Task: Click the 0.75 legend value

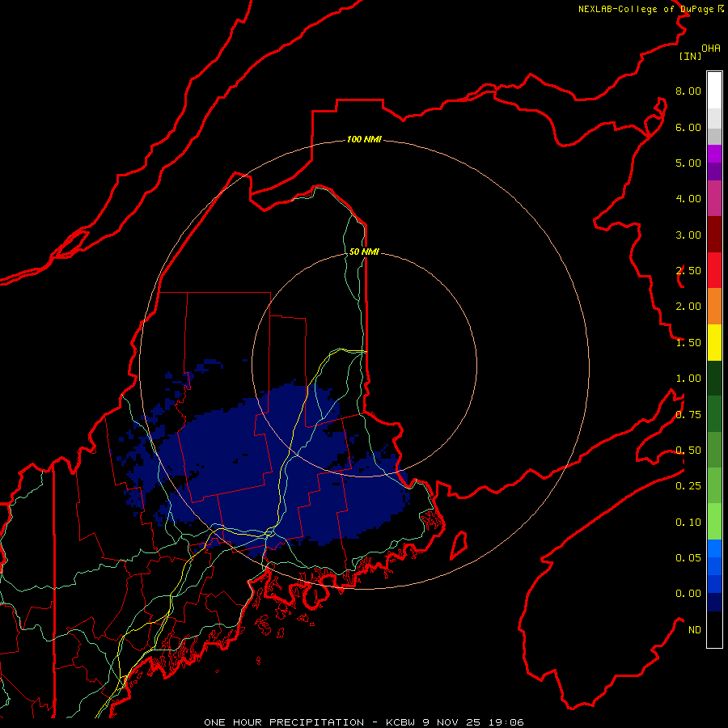Action: coord(688,415)
